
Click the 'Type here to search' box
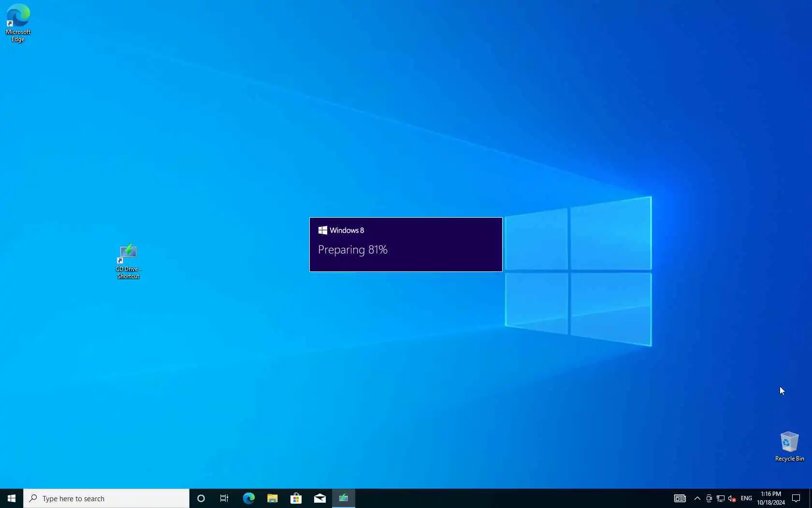(x=106, y=498)
